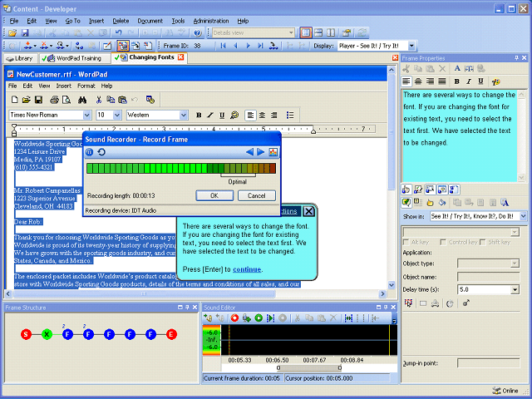Click the Sound Editor timeline slider bar

tap(308, 367)
